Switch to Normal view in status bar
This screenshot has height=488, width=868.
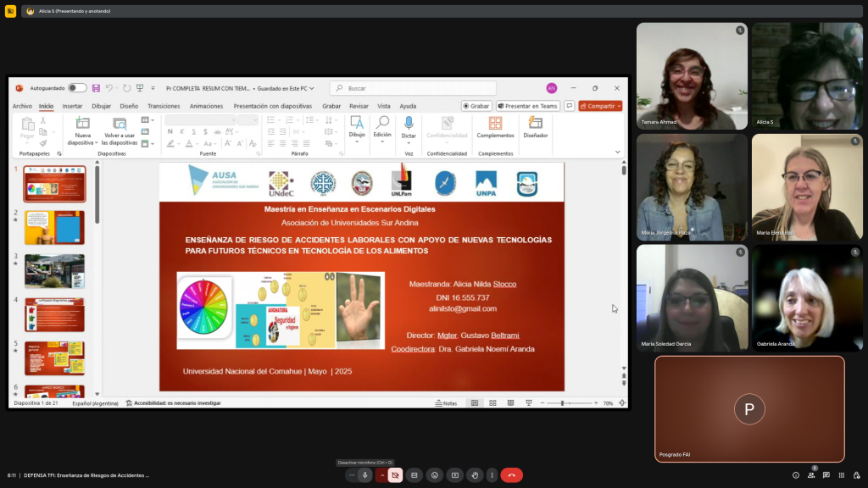tap(475, 403)
